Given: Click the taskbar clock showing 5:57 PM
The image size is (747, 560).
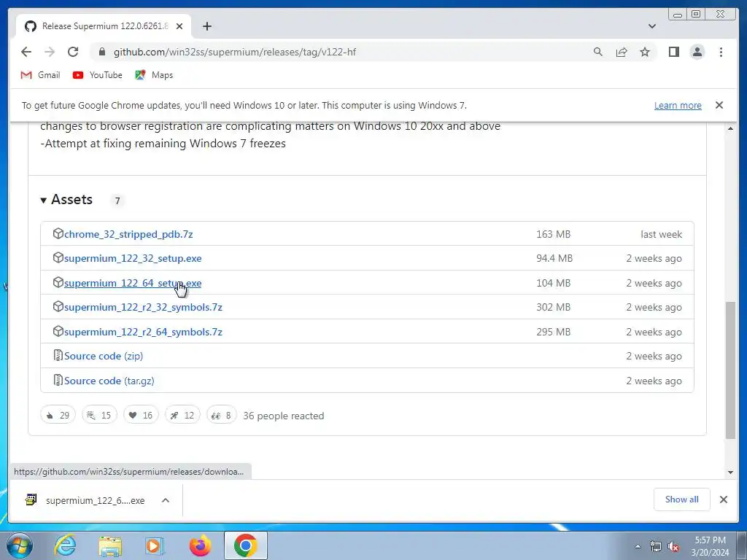Looking at the screenshot, I should coord(710,546).
